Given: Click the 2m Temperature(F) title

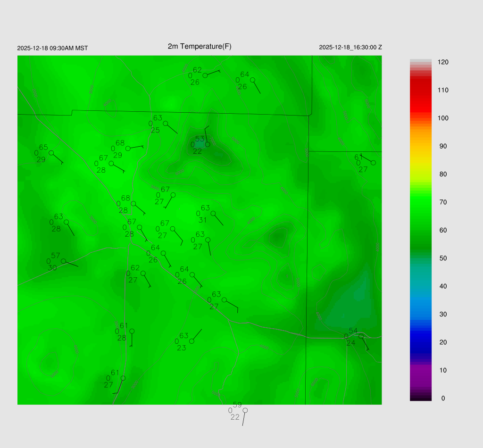Looking at the screenshot, I should (200, 46).
